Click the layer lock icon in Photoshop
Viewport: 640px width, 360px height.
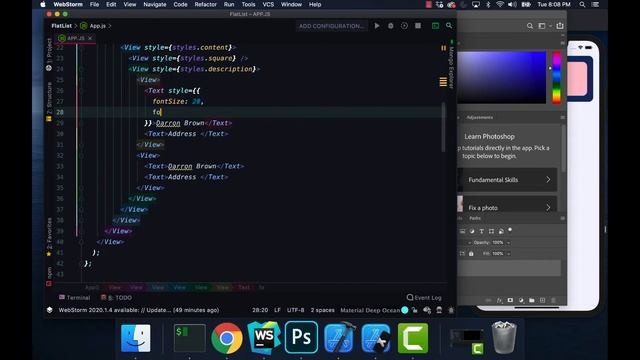(471, 253)
